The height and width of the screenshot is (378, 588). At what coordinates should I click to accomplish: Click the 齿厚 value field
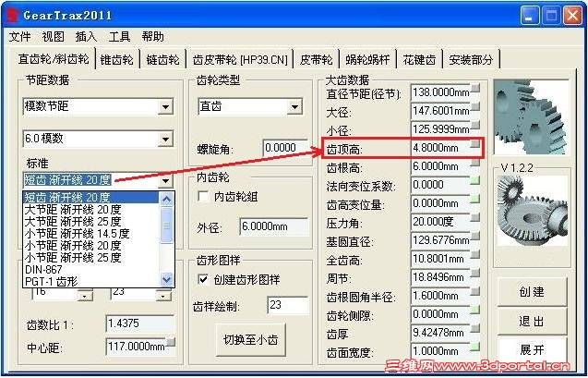click(440, 333)
